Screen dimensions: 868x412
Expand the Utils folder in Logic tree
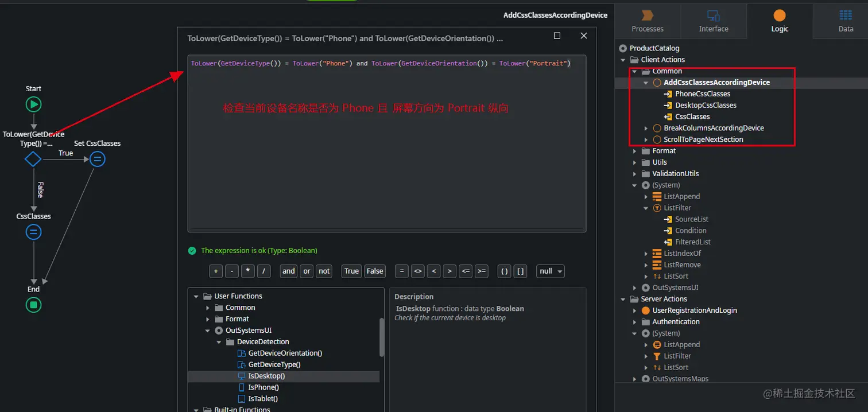(x=634, y=162)
